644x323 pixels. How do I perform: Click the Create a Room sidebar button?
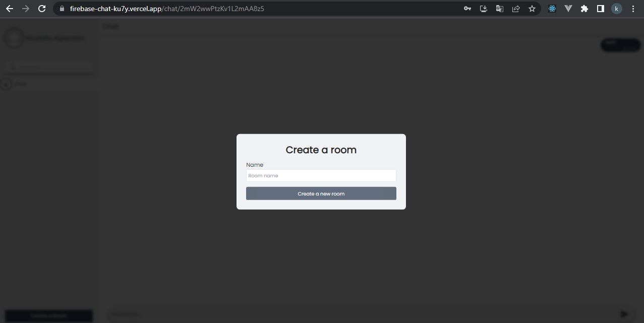tap(48, 315)
